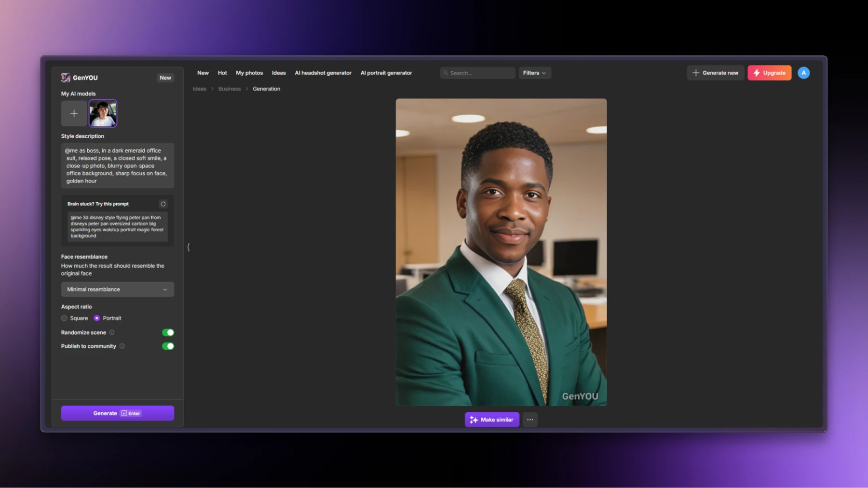This screenshot has height=488, width=868.
Task: Expand the Minimal resemblance dropdown
Action: point(117,290)
